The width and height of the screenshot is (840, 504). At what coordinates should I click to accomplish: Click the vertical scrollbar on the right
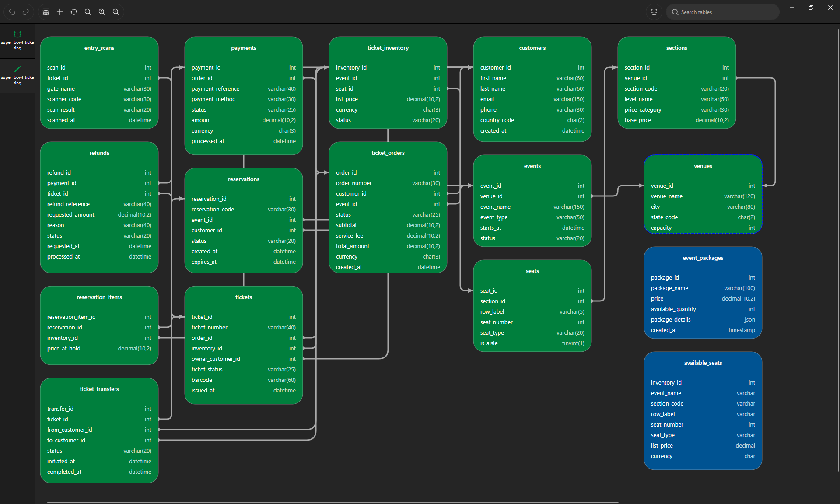(838, 249)
